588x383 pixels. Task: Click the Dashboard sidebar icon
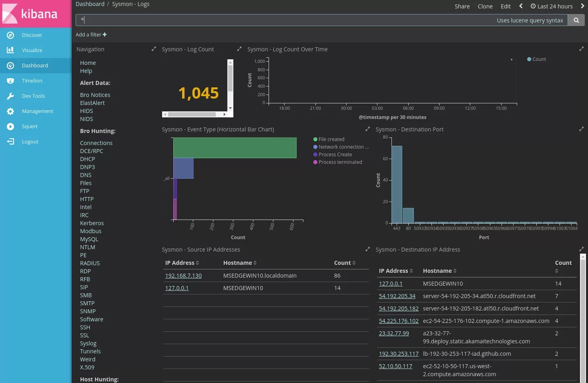click(x=10, y=65)
